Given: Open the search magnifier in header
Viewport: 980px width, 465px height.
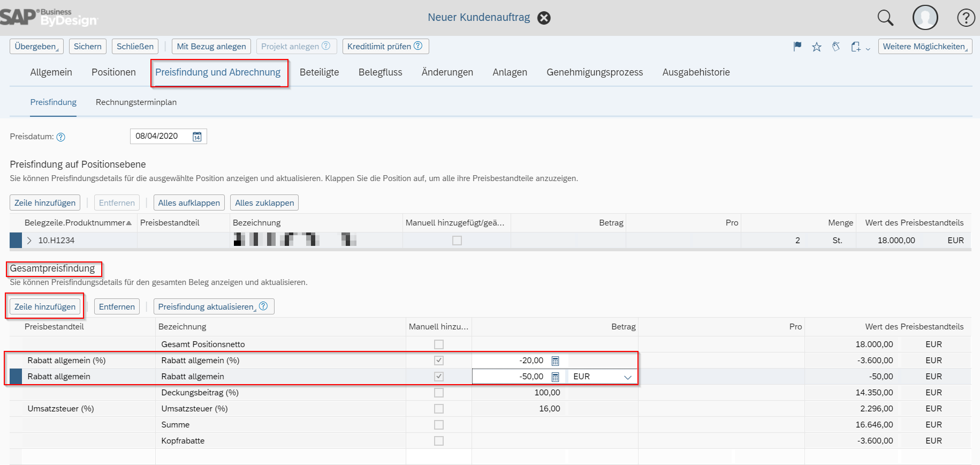Looking at the screenshot, I should [x=885, y=18].
